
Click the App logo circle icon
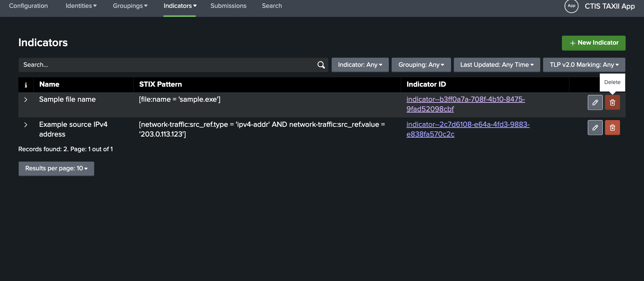(x=571, y=6)
